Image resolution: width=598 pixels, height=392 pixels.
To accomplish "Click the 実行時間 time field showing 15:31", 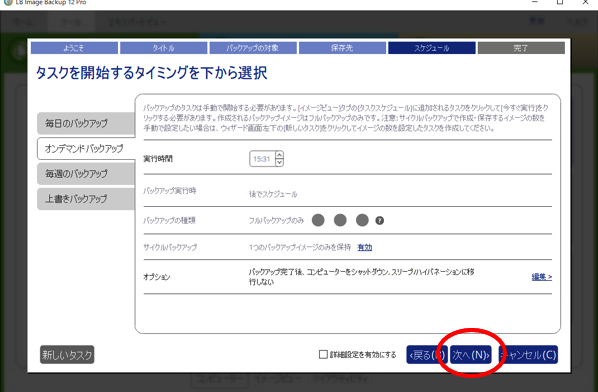I will (262, 159).
